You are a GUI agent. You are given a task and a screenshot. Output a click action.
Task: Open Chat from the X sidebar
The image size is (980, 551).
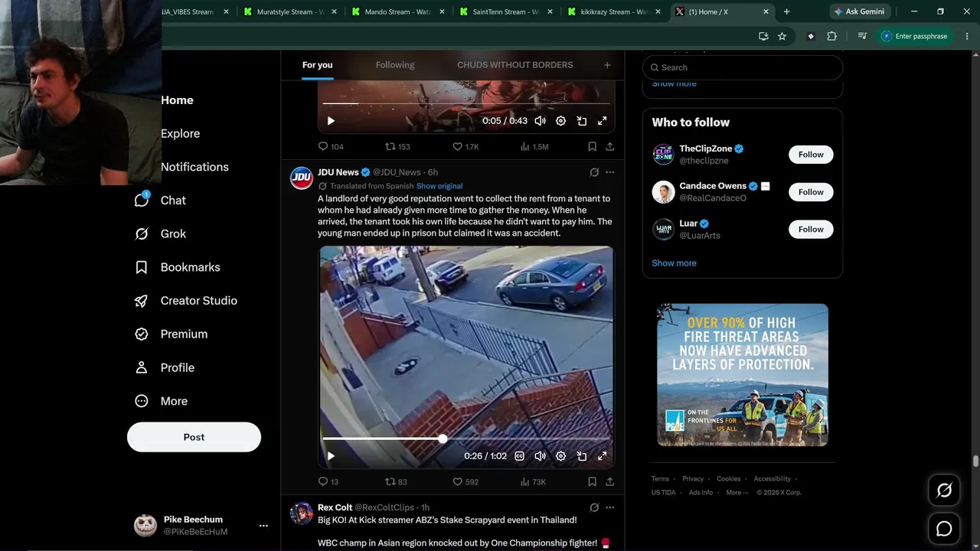tap(160, 201)
